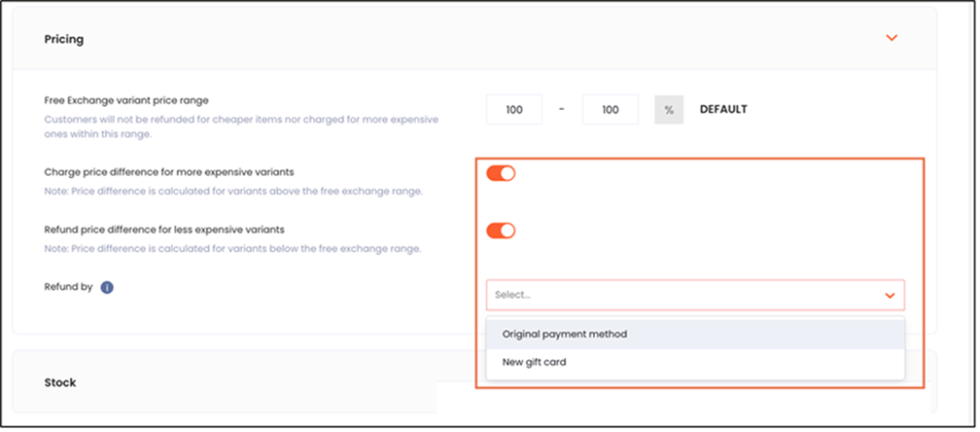This screenshot has width=980, height=432.
Task: Click the Refund by dropdown arrow
Action: [x=890, y=296]
